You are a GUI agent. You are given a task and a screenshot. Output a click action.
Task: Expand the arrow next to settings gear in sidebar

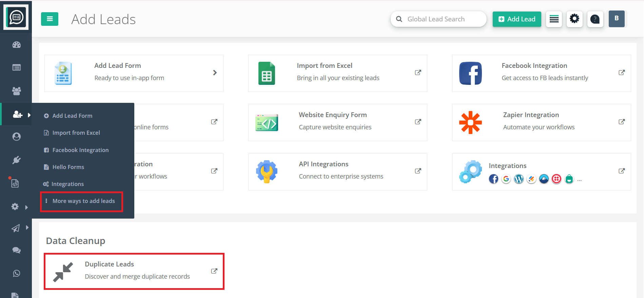click(26, 207)
